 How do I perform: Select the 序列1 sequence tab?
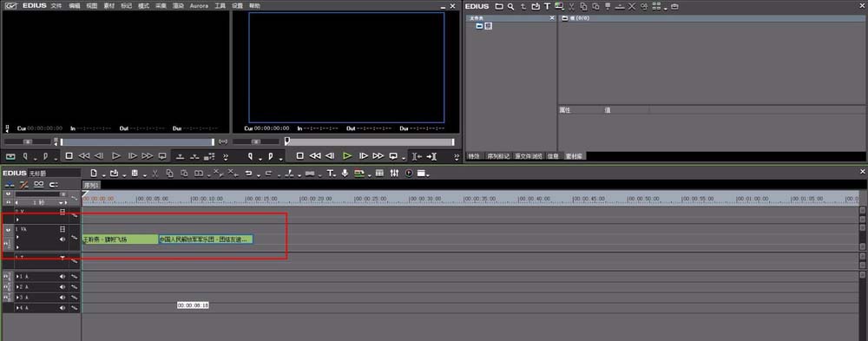(x=92, y=185)
